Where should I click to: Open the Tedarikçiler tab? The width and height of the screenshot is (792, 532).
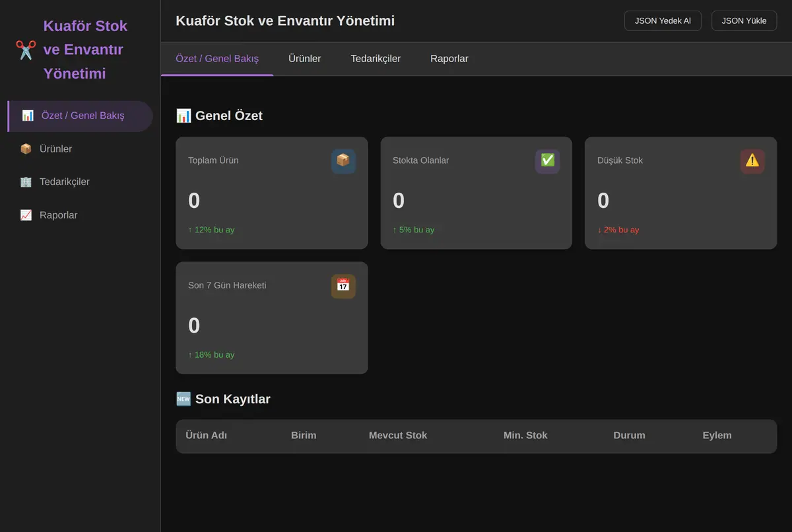point(376,59)
